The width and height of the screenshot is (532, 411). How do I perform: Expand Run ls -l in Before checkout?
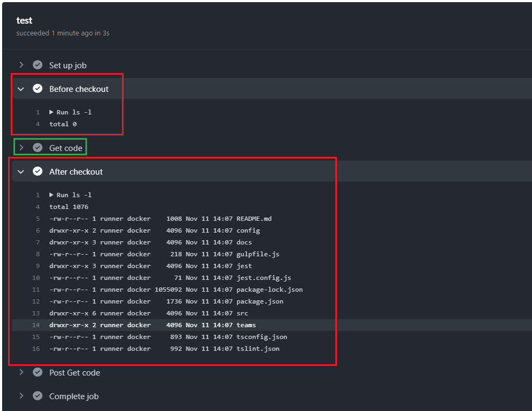tap(52, 112)
